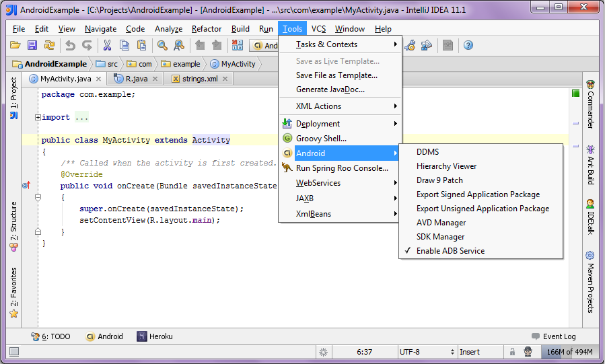Collapse the onCreate method fold marker
Image resolution: width=605 pixels, height=364 pixels.
coord(38,198)
